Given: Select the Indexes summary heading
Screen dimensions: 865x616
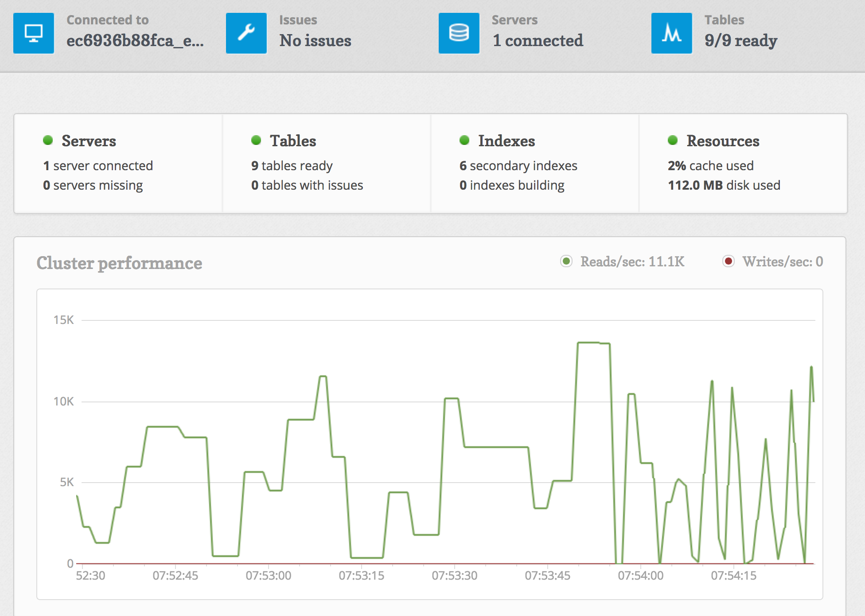Looking at the screenshot, I should 507,141.
